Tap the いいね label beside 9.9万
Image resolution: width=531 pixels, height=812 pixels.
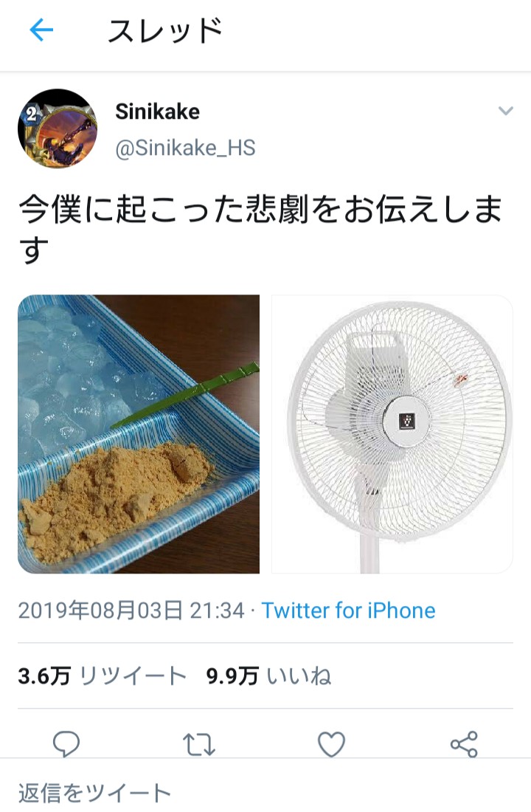[299, 675]
